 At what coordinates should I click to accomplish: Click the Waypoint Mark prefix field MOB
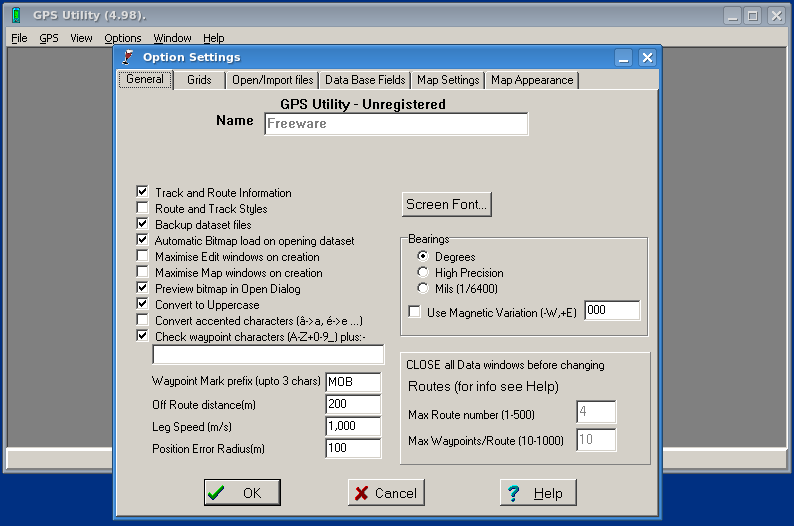(x=353, y=382)
